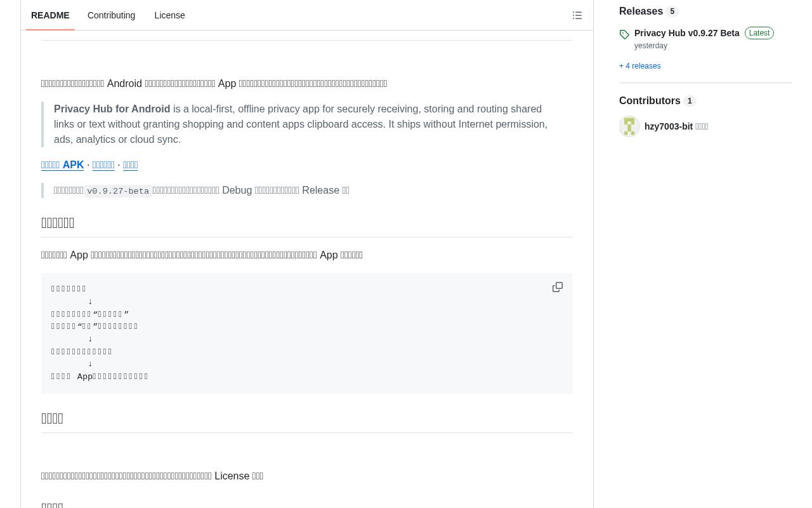Open Privacy Hub v0.9.27 Beta release
This screenshot has height=508, width=812.
[x=687, y=33]
